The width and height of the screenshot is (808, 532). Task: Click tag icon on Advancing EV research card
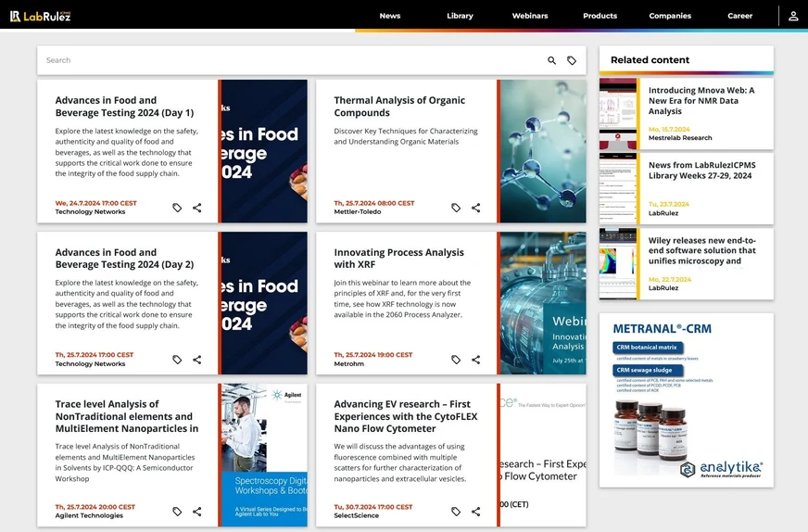[456, 512]
